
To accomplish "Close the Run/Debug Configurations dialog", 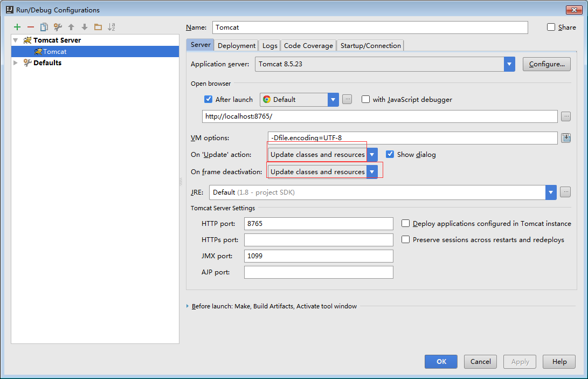I will (574, 10).
